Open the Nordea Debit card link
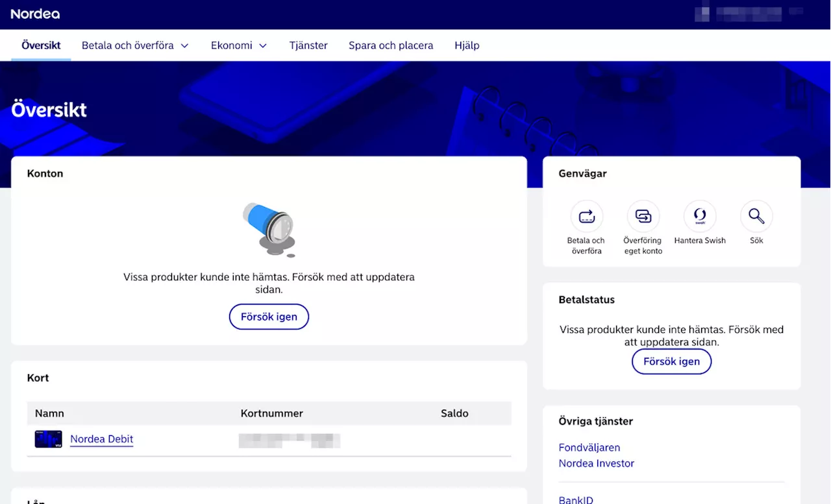 coord(101,439)
